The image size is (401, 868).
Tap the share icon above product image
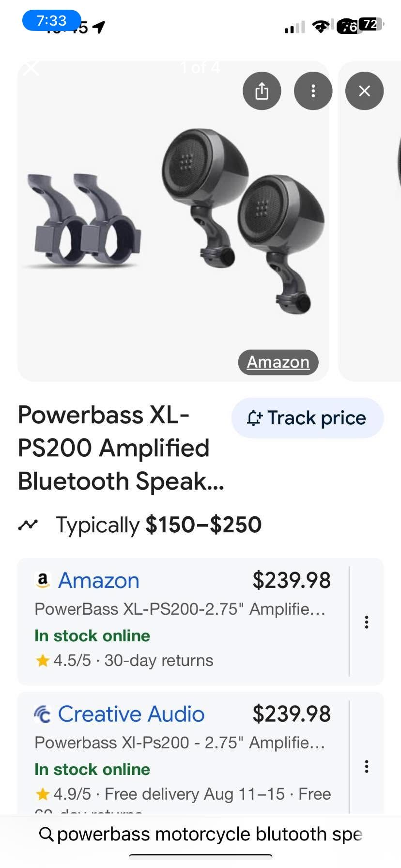coord(262,91)
